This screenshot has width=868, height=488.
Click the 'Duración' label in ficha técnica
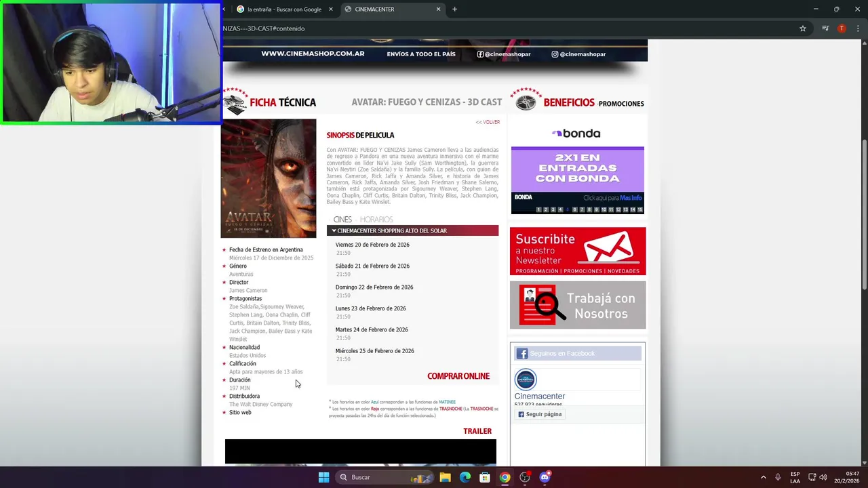(240, 380)
